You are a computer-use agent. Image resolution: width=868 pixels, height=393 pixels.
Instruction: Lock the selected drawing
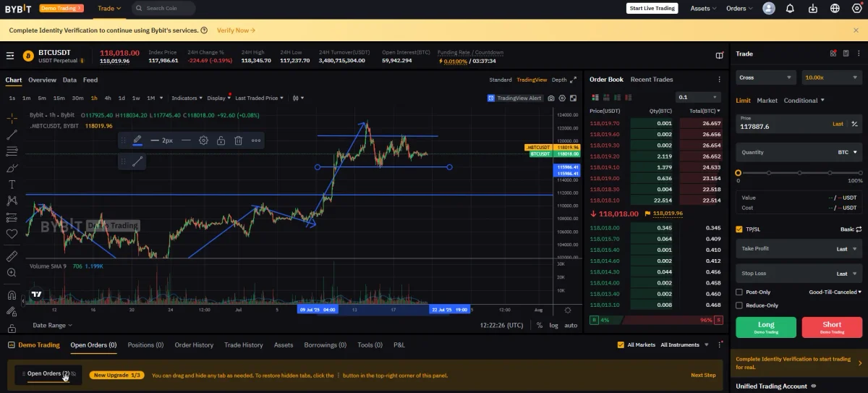click(221, 140)
